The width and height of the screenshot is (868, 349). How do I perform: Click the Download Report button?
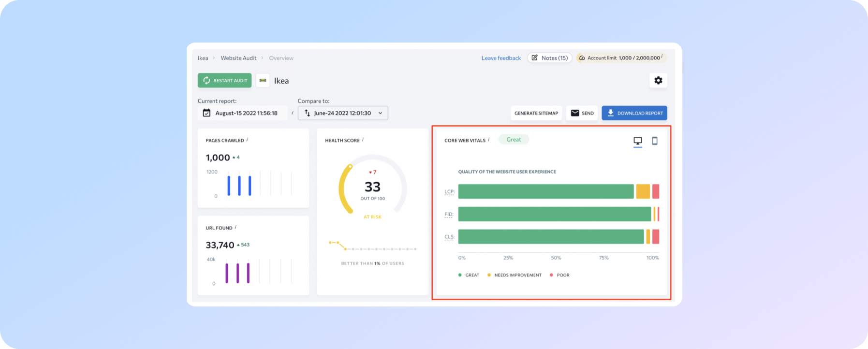634,113
